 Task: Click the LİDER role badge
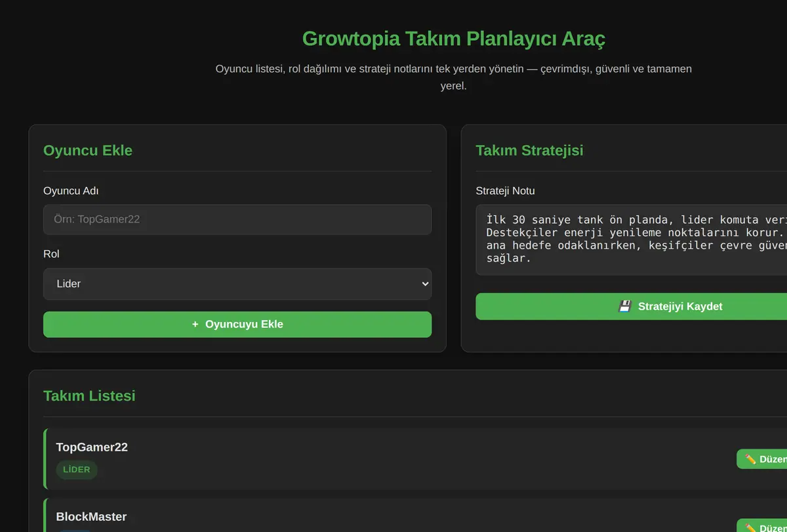[x=77, y=470]
